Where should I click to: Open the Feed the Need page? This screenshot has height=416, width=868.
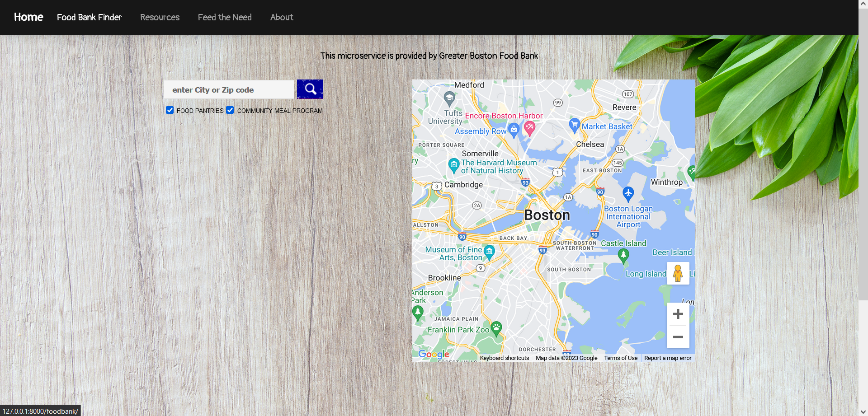pyautogui.click(x=225, y=17)
